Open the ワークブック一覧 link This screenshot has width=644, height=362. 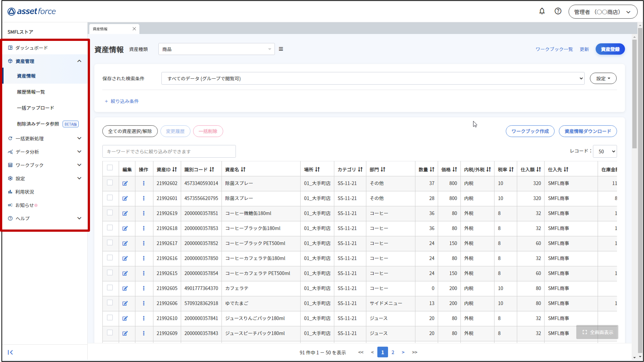[554, 49]
